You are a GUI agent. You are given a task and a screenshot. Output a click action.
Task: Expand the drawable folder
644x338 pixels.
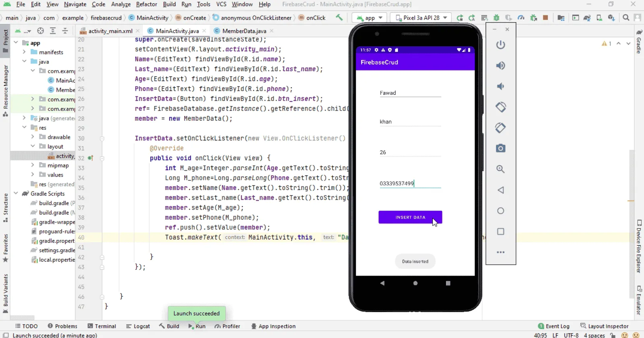33,137
